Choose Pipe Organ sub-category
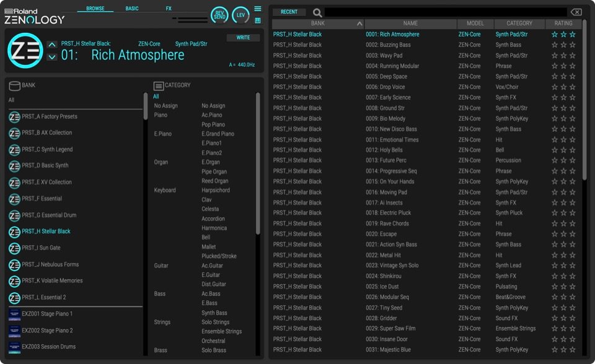This screenshot has height=364, width=595. click(214, 171)
